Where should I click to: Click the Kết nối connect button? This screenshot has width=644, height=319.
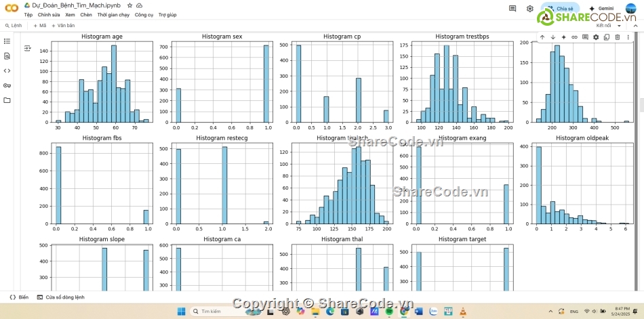pos(603,26)
